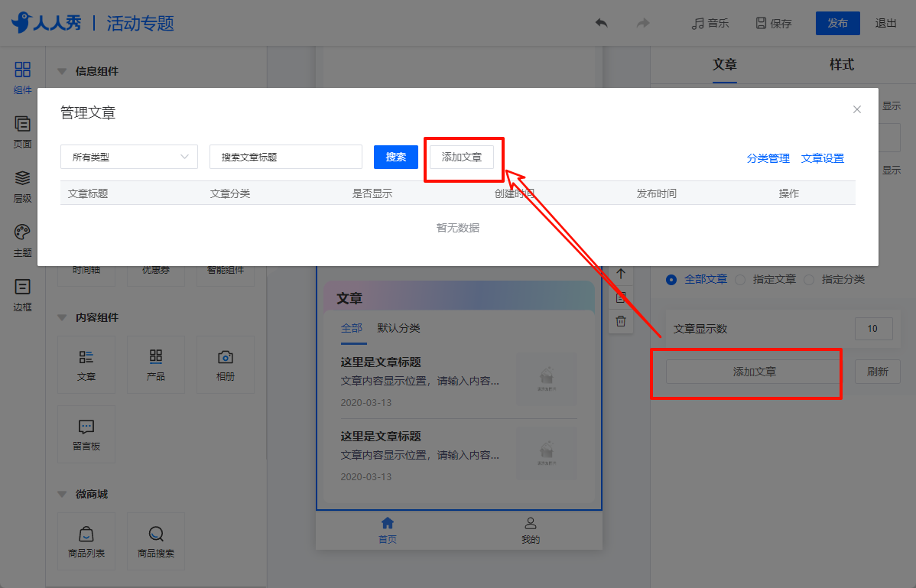916x588 pixels.
Task: Close the 管理文章 dialog
Action: coord(857,110)
